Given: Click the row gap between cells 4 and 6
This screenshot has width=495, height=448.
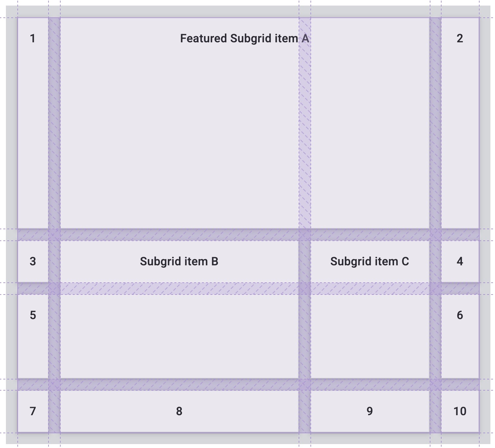Looking at the screenshot, I should coord(460,289).
